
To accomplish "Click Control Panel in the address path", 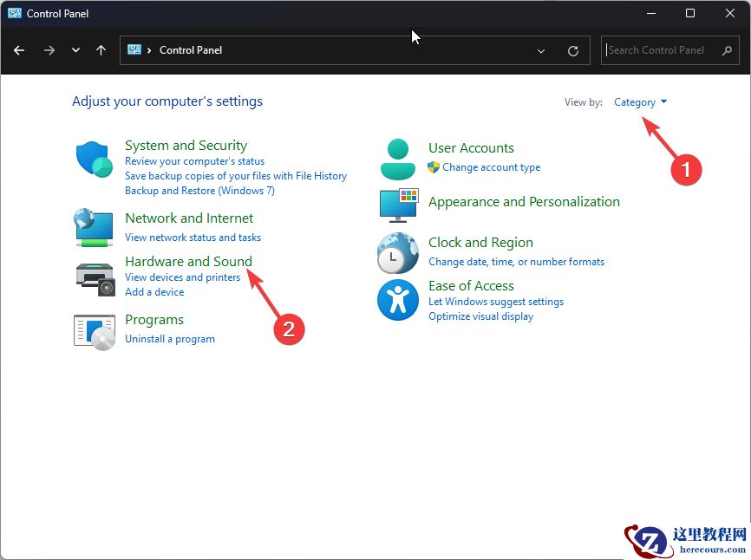I will click(191, 50).
